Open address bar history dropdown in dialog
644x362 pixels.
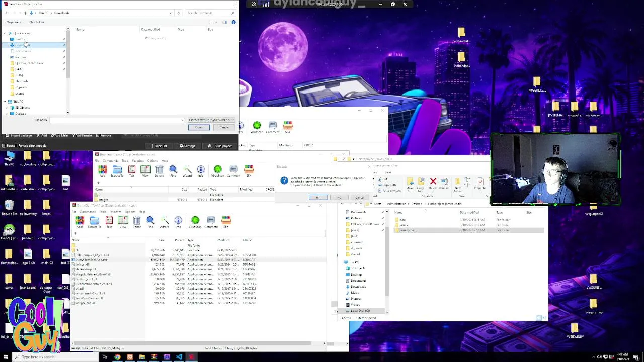point(171,13)
